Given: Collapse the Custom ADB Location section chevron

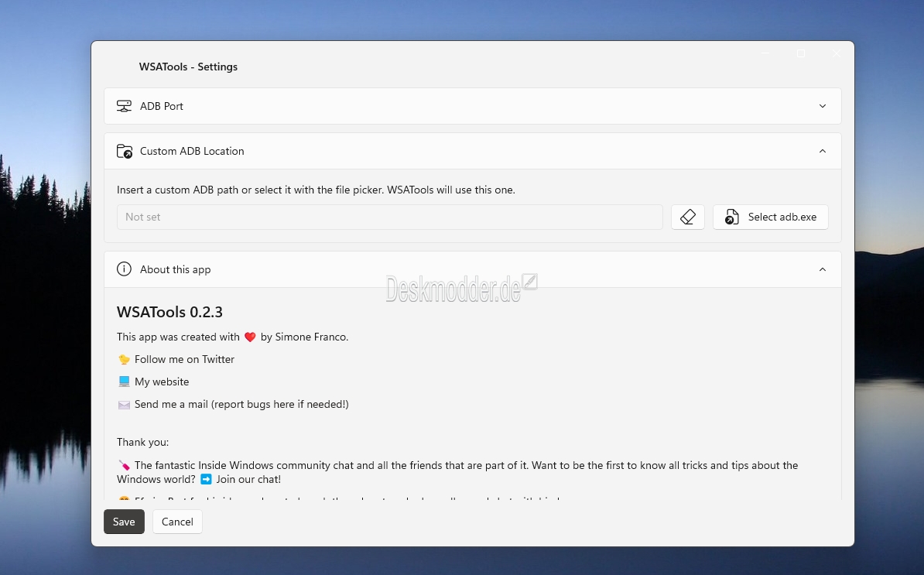Looking at the screenshot, I should 823,152.
